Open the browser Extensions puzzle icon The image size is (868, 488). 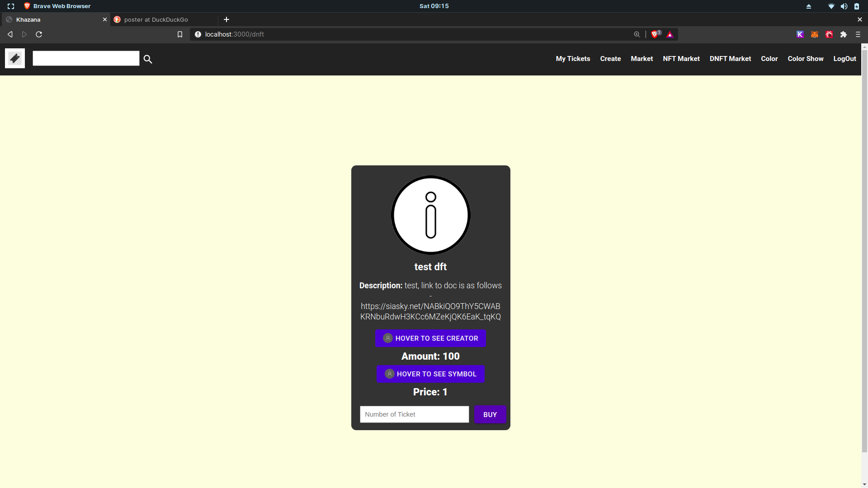coord(844,34)
